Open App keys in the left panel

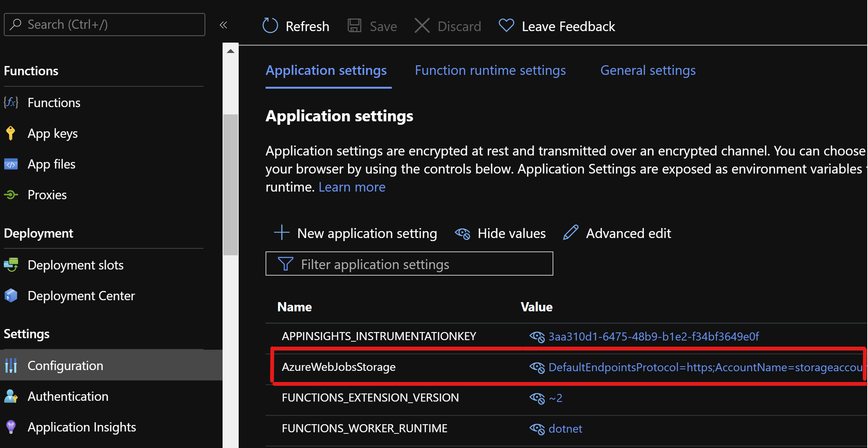pos(53,133)
